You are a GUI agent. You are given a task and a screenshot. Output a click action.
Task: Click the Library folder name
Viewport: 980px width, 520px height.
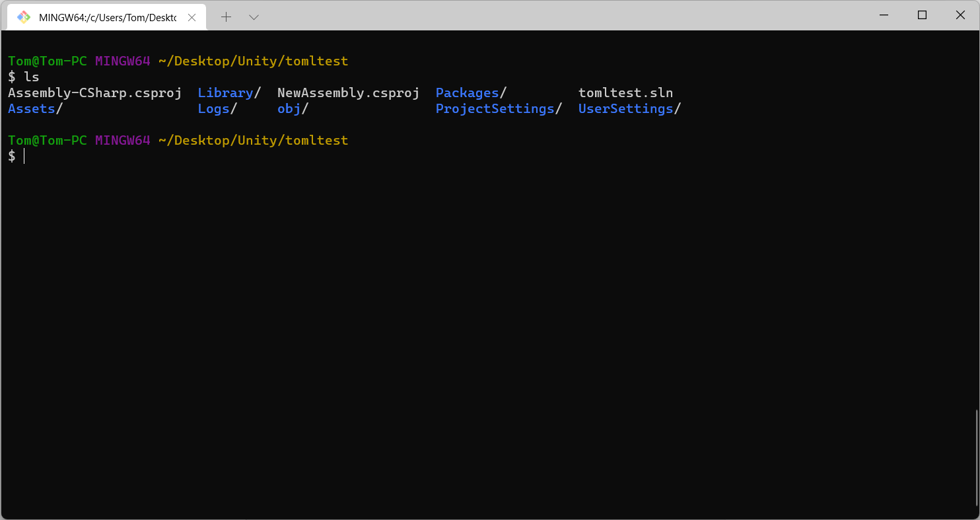(x=225, y=93)
